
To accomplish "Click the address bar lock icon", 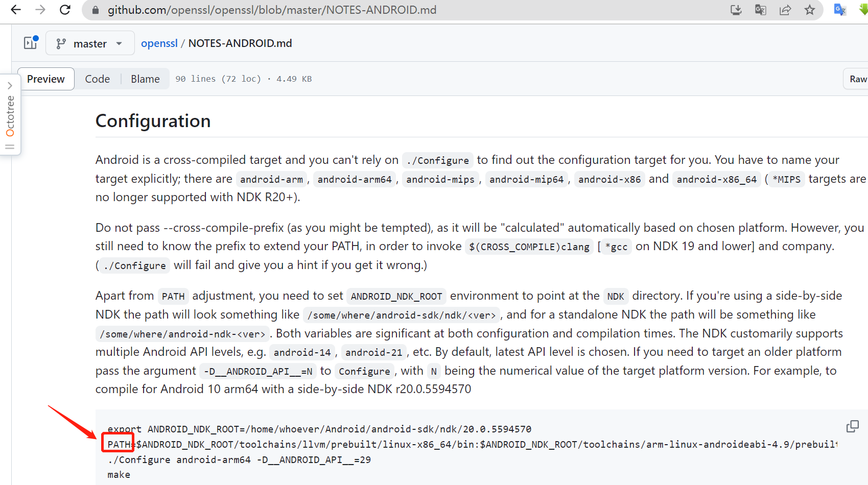I will pyautogui.click(x=95, y=10).
